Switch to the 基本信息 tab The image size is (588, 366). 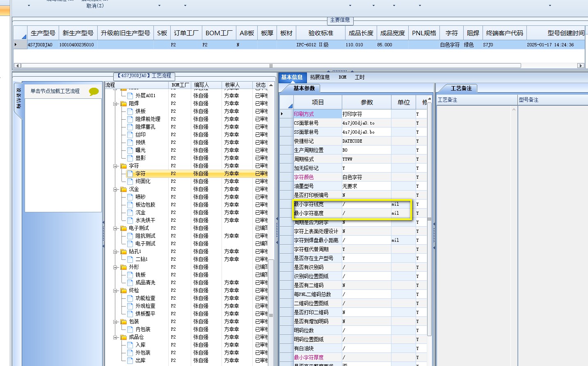[x=292, y=77]
